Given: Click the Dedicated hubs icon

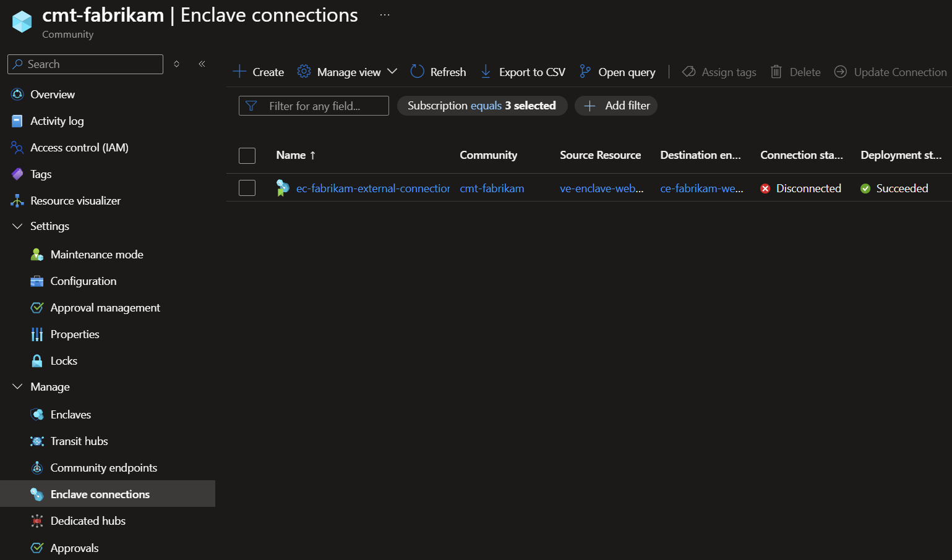Looking at the screenshot, I should (x=37, y=521).
